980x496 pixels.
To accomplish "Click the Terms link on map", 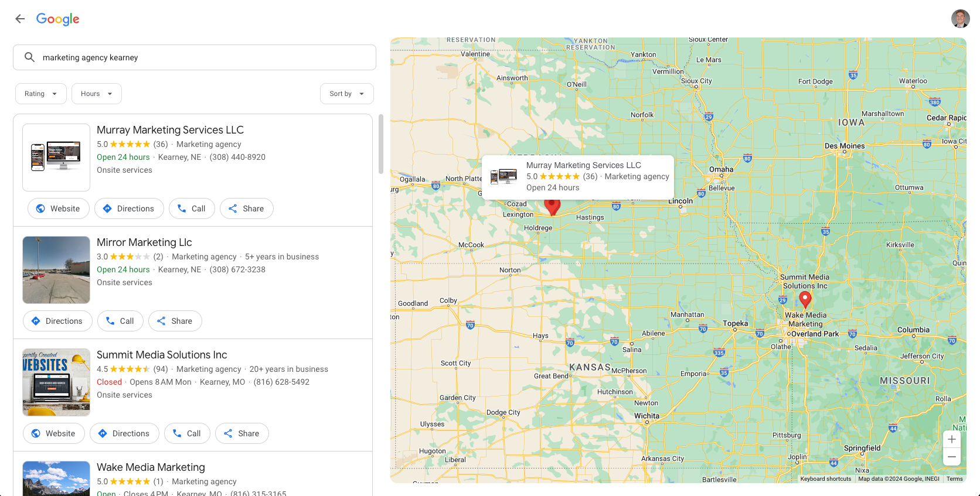I will tap(954, 479).
